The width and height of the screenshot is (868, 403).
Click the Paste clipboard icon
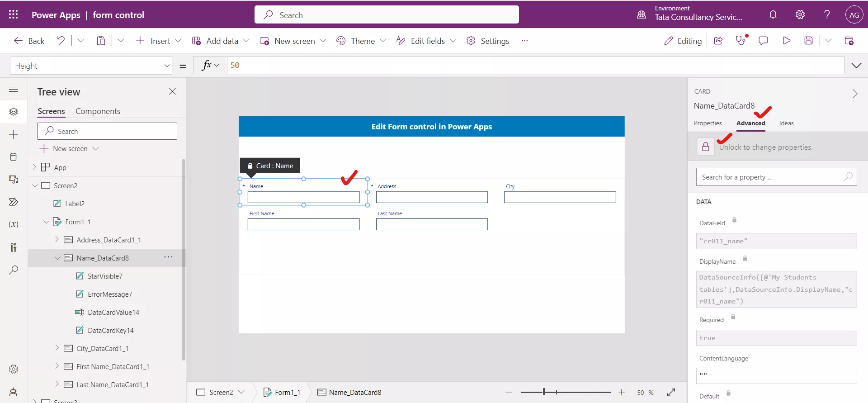(x=101, y=41)
